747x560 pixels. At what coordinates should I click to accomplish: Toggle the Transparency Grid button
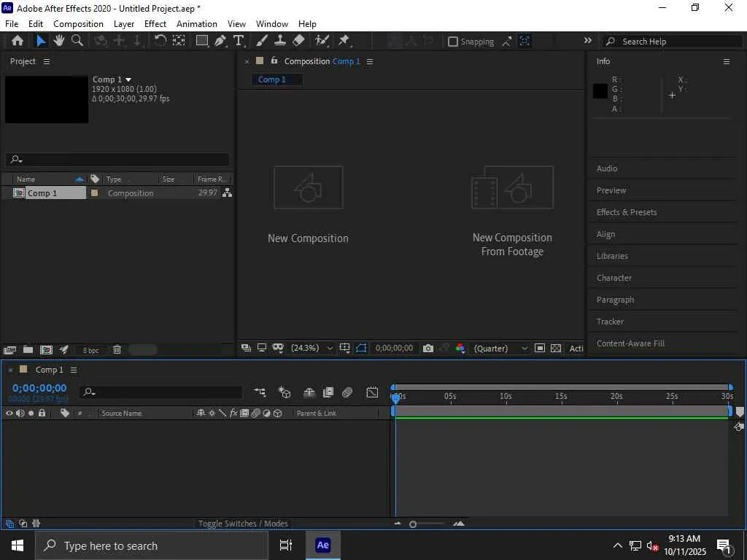coord(556,348)
